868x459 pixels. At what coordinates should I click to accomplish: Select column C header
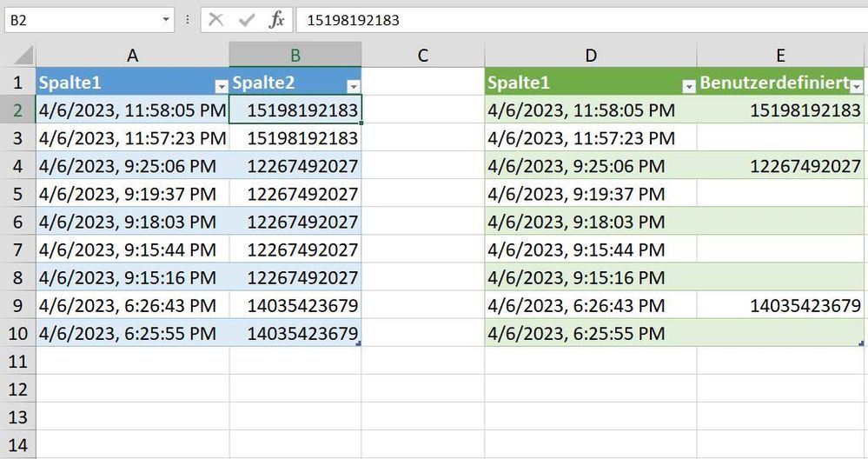(x=423, y=56)
